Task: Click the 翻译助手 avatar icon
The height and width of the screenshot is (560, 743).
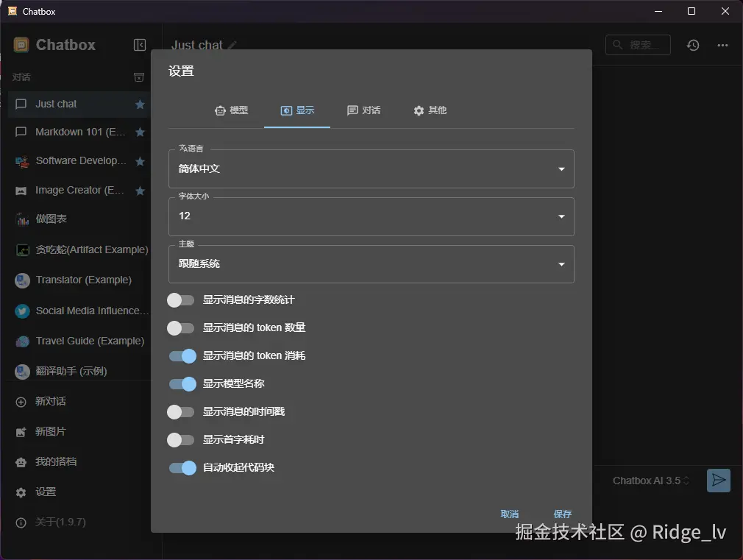Action: pyautogui.click(x=22, y=372)
